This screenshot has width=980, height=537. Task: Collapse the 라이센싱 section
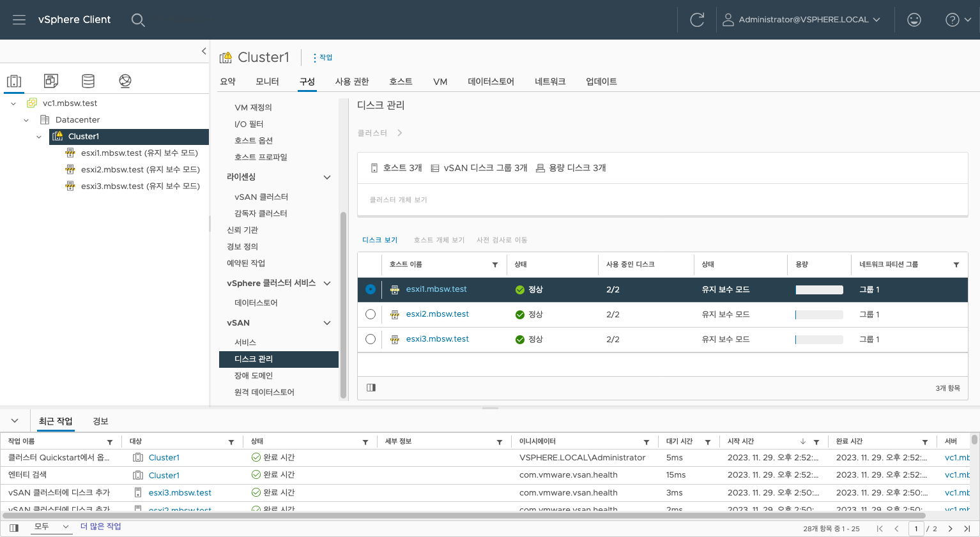point(327,178)
